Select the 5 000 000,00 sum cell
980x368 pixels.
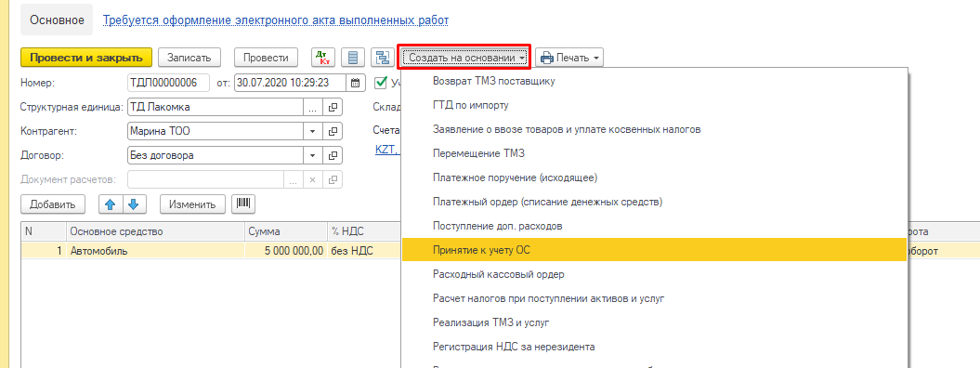(285, 251)
